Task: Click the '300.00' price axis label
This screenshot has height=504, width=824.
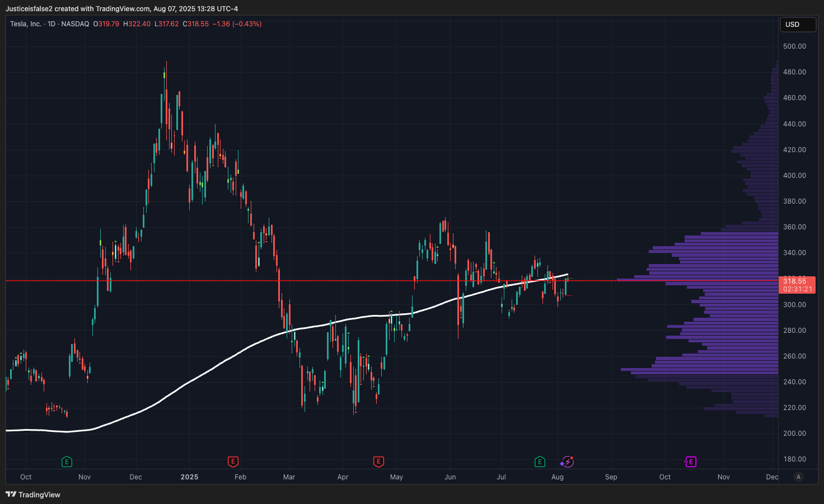Action: (x=794, y=305)
